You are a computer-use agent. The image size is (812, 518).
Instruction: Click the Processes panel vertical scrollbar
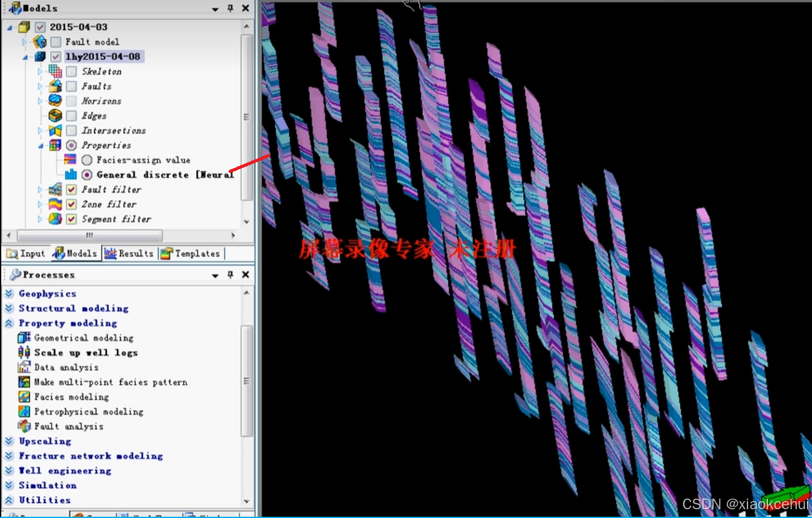(x=246, y=381)
